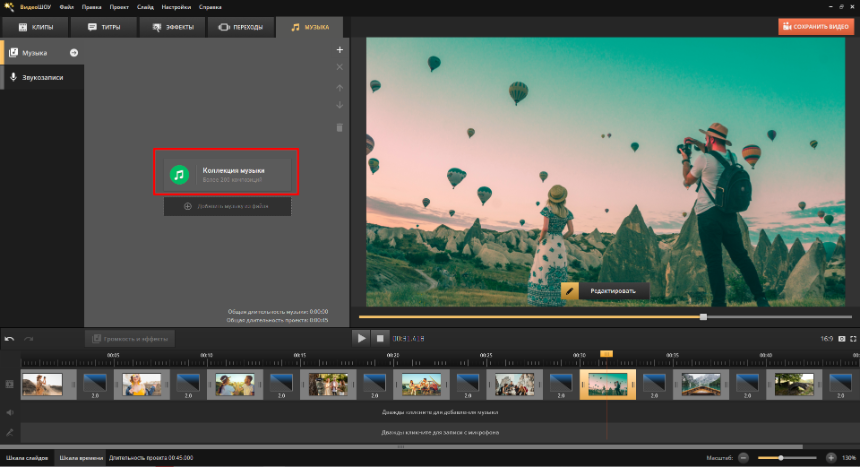This screenshot has width=860, height=467.
Task: Open the Проект menu
Action: (119, 7)
